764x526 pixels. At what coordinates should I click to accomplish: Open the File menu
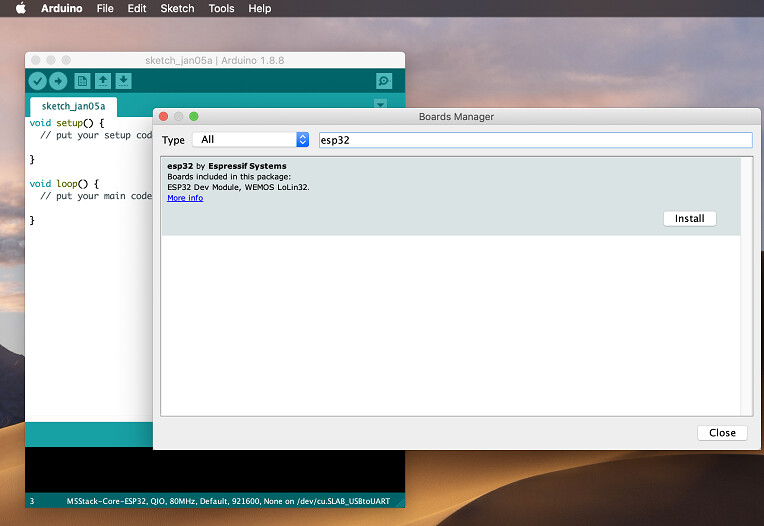tap(105, 8)
